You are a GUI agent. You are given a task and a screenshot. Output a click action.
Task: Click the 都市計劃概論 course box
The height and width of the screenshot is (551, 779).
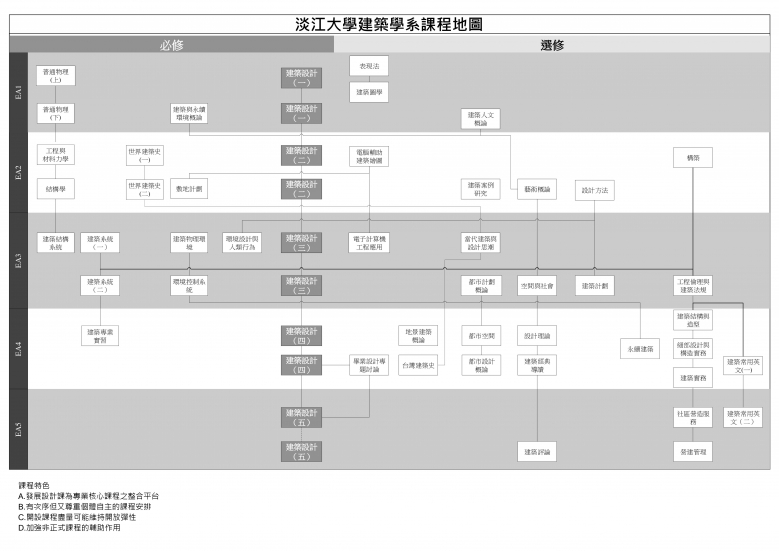pyautogui.click(x=481, y=285)
